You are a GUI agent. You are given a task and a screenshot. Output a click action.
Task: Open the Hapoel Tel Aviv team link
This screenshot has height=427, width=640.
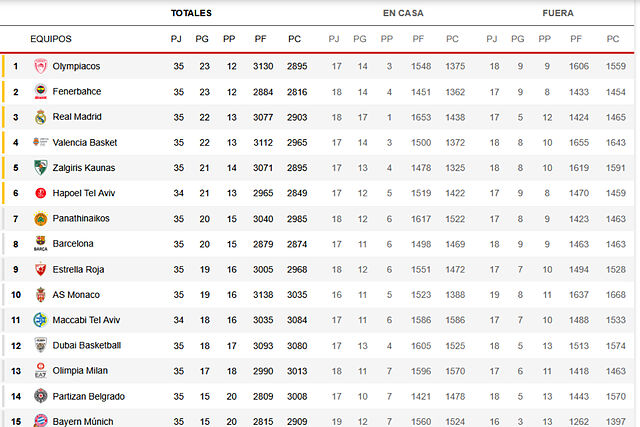coord(89,193)
